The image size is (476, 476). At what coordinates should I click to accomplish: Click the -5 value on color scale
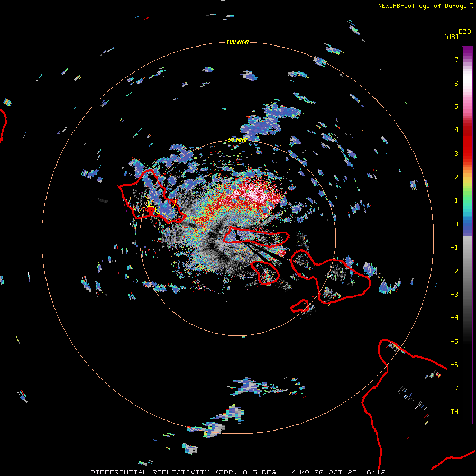click(454, 342)
